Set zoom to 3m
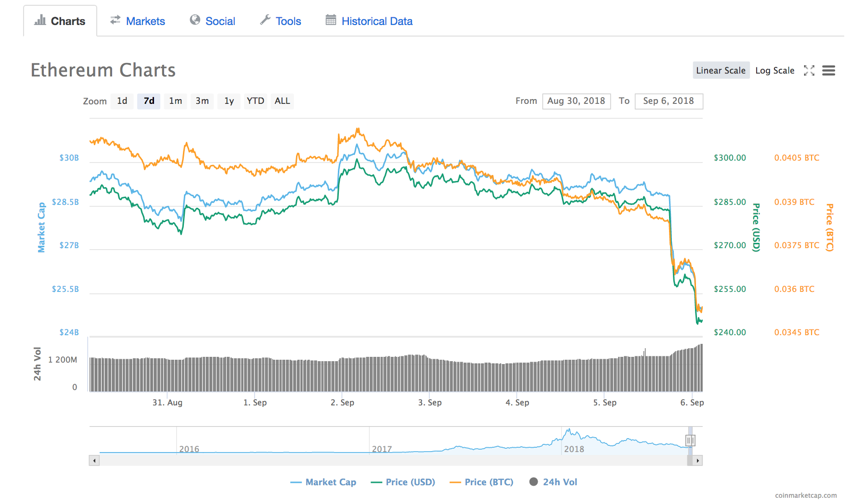This screenshot has width=850, height=504. (x=202, y=101)
